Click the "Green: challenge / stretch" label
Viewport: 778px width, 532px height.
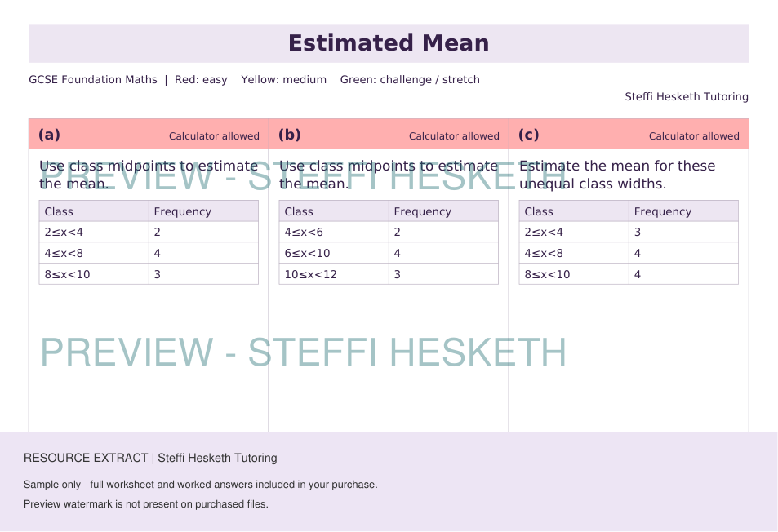pyautogui.click(x=410, y=80)
